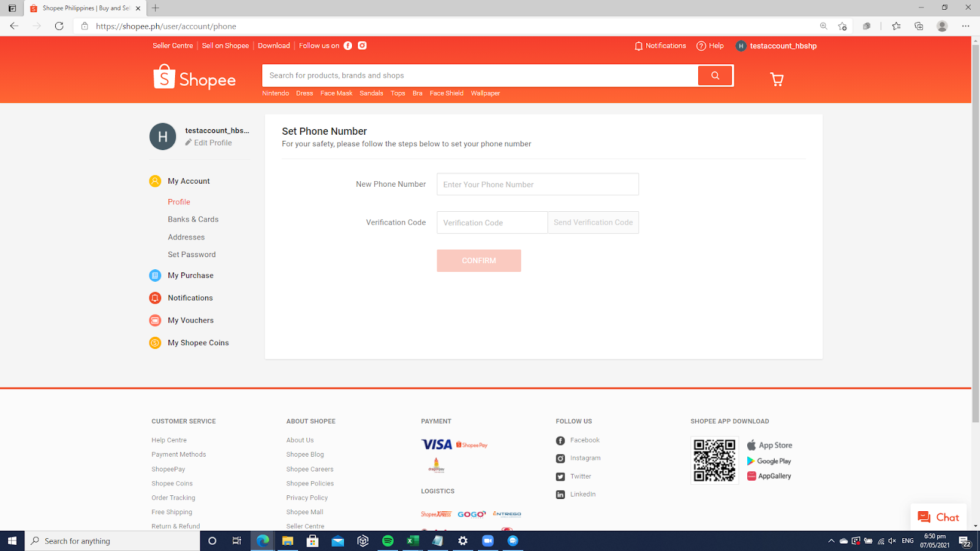This screenshot has width=980, height=551.
Task: Open the Help Centre footer link
Action: (x=168, y=440)
